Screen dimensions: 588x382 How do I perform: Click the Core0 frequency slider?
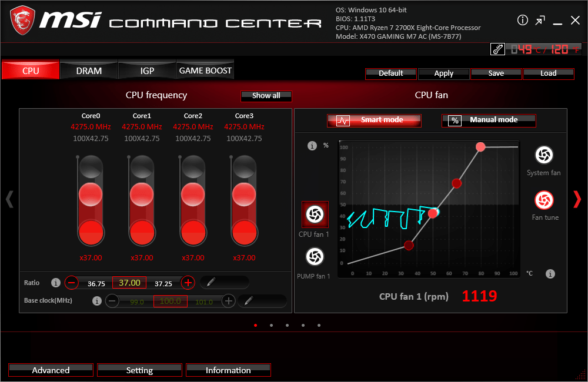point(91,200)
